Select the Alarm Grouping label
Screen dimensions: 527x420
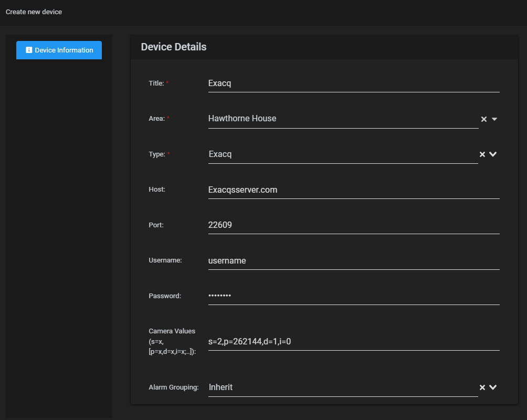[173, 387]
